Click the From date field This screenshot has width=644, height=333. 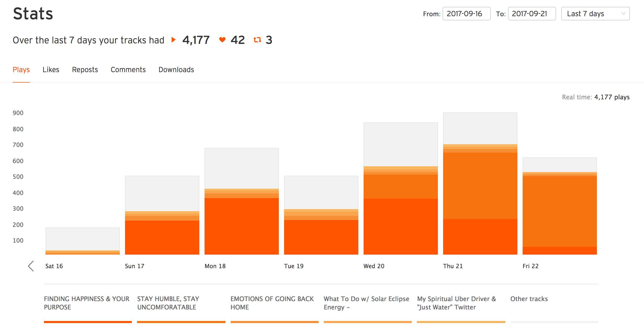(x=466, y=14)
